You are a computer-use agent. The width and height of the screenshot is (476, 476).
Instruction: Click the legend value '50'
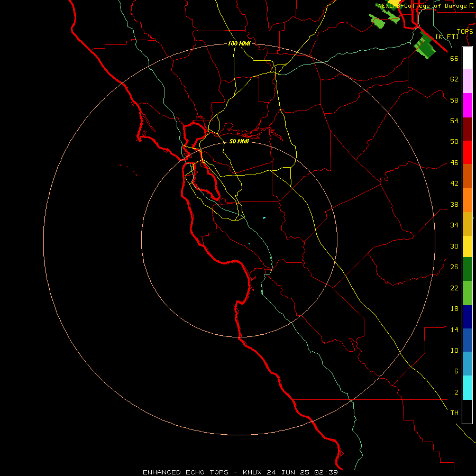click(x=454, y=142)
